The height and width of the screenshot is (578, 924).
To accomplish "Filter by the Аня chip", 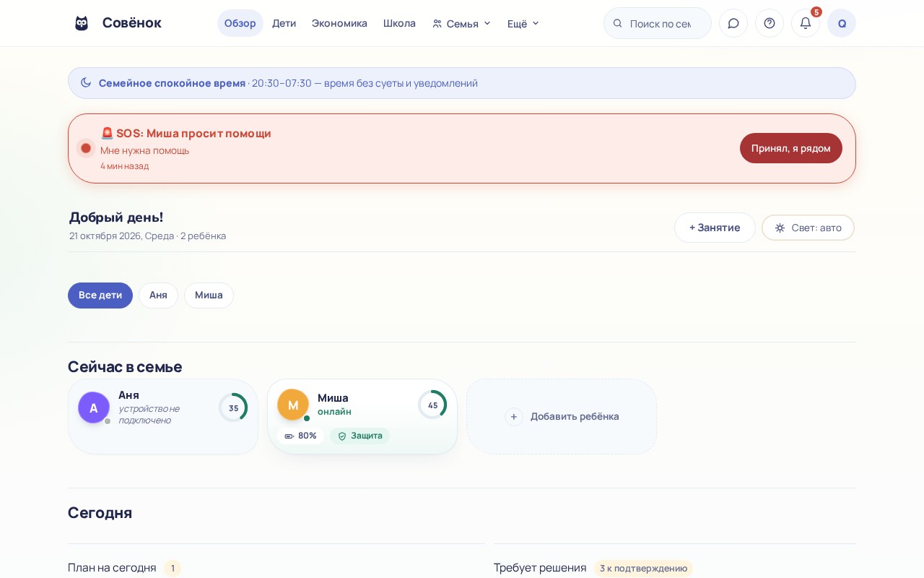I will tap(158, 296).
